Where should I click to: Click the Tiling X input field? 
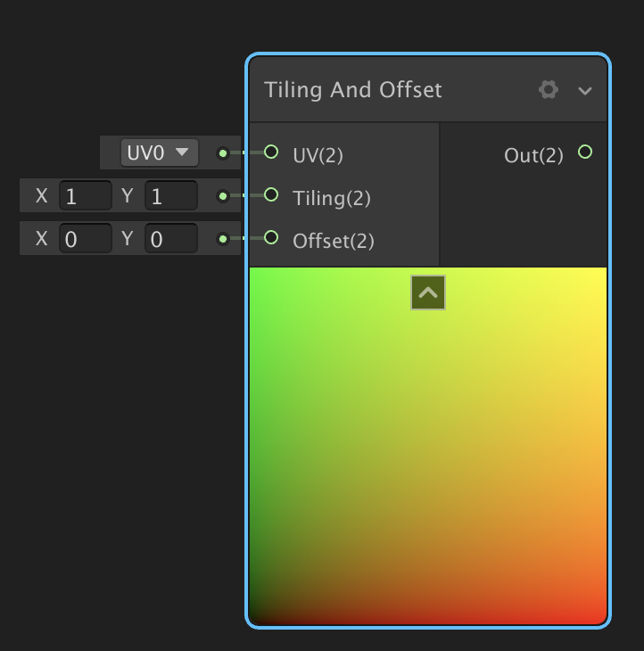[86, 195]
